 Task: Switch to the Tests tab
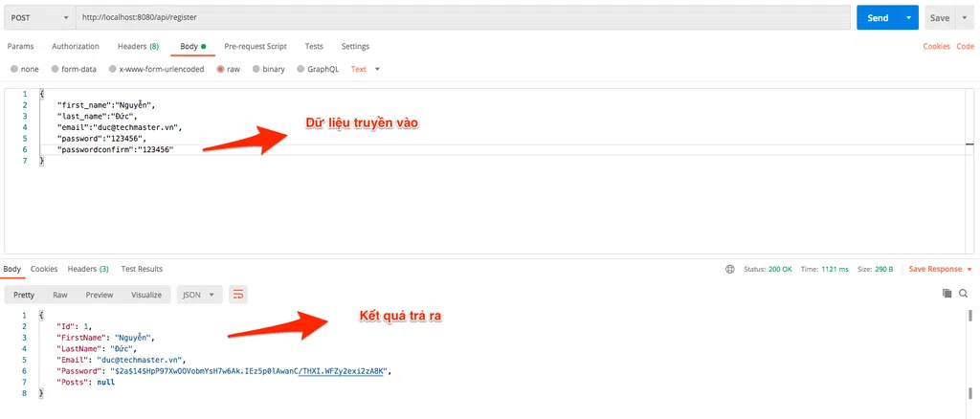[x=314, y=46]
